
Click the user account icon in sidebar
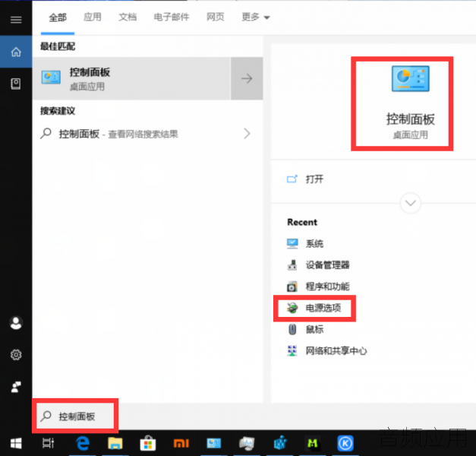tap(16, 323)
